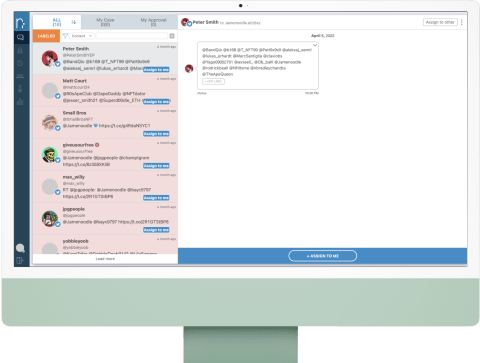Click the logout icon at sidebar bottom
480x363 pixels.
tap(20, 260)
